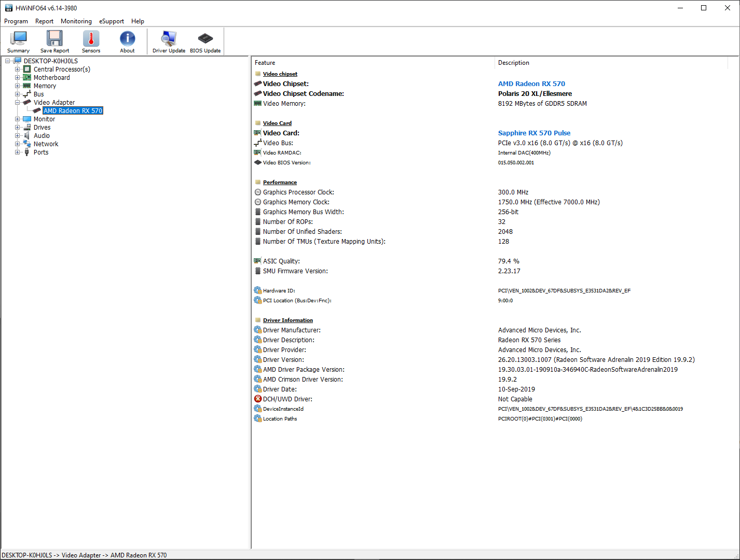
Task: Expand the Motherboard tree node
Action: pyautogui.click(x=17, y=77)
